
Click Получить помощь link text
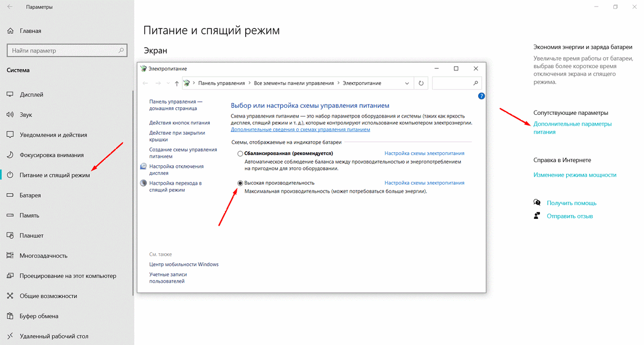572,203
